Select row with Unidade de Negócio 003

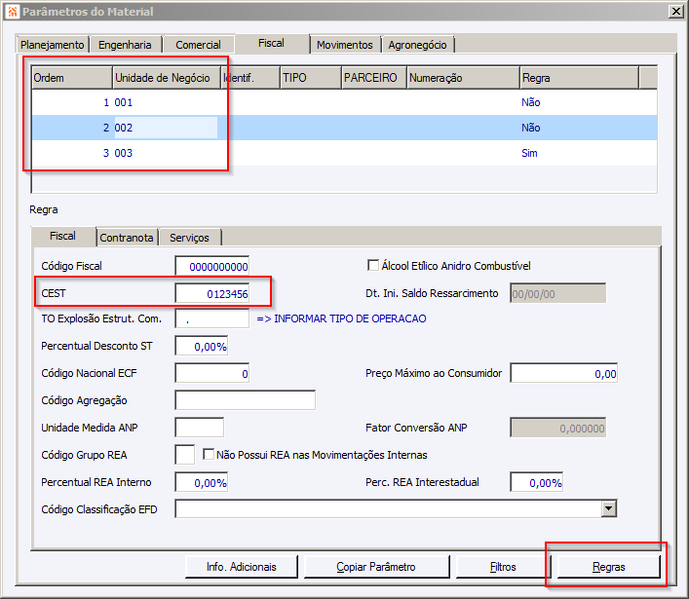[344, 153]
